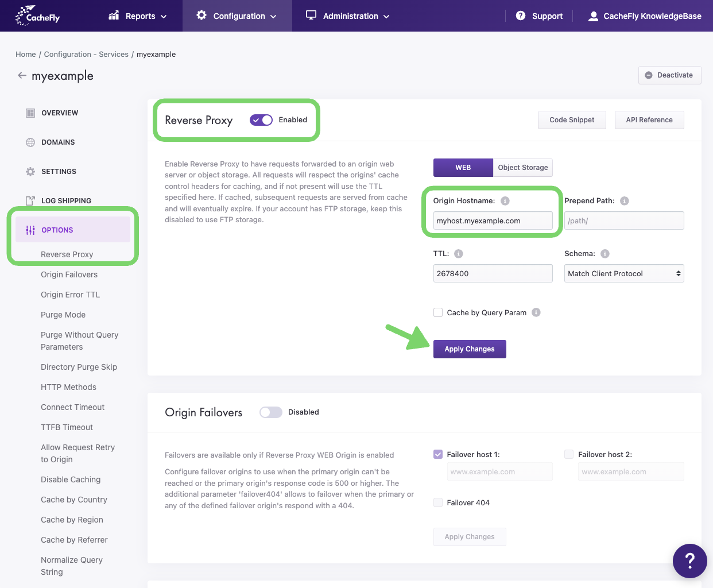Click the Origin Hostname info icon

coord(505,201)
